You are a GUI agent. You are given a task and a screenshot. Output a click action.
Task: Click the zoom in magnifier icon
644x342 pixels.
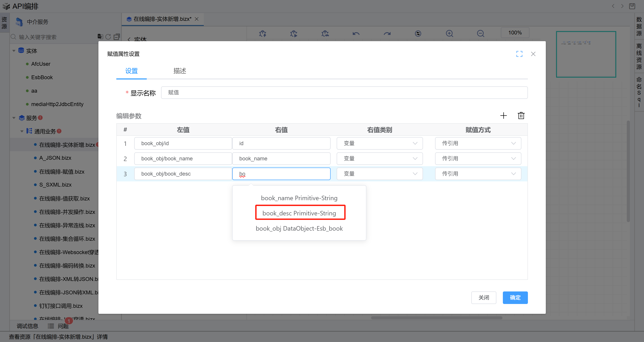pos(449,34)
